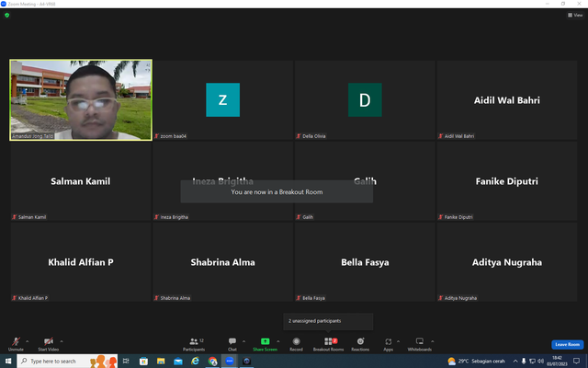The height and width of the screenshot is (368, 588).
Task: Click muted mic icon on Salman Kamil's label
Action: tap(15, 217)
